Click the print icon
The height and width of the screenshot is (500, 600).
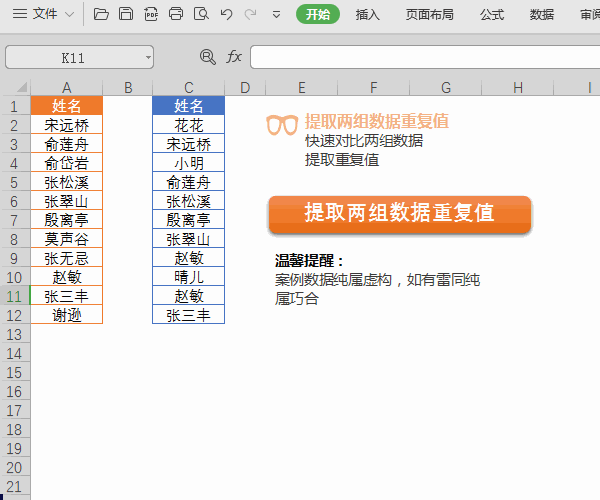coord(176,14)
